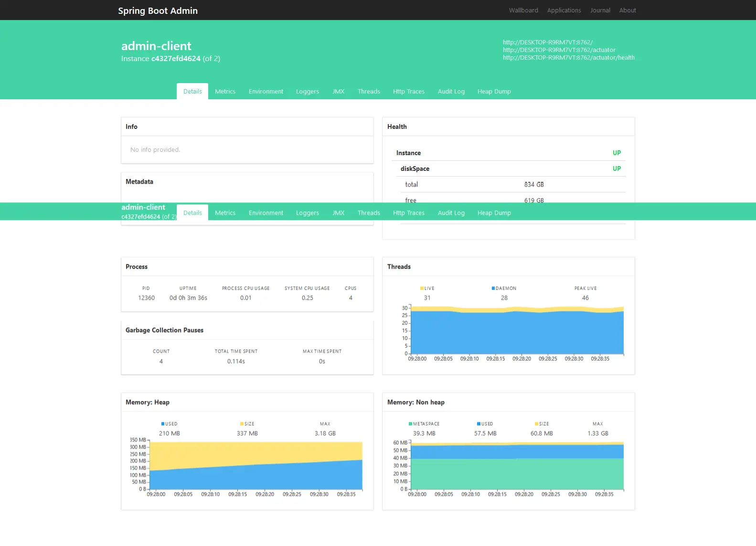This screenshot has width=756, height=546.
Task: Click the max time spent value '0s'
Action: [322, 361]
